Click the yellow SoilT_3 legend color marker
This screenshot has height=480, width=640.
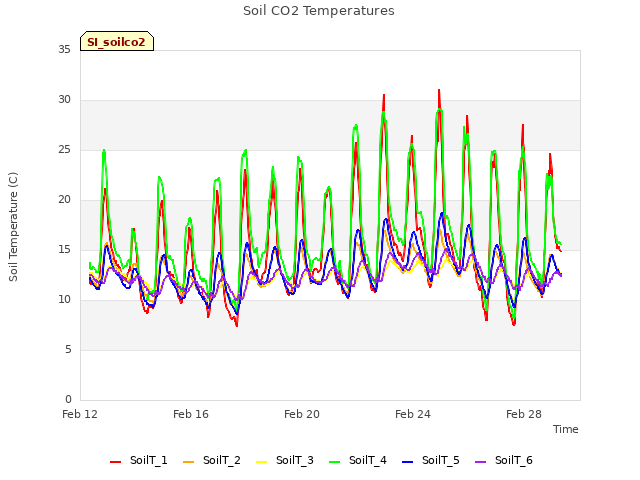(262, 462)
